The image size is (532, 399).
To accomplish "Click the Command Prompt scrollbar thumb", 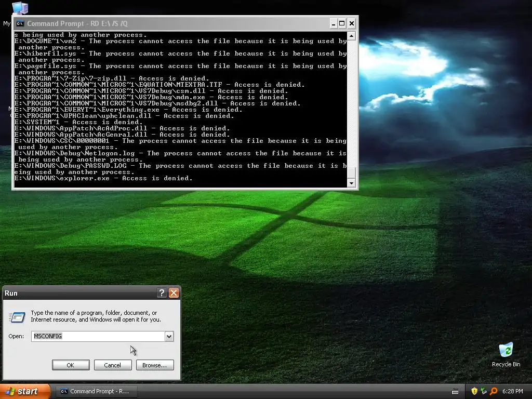I will click(x=351, y=172).
